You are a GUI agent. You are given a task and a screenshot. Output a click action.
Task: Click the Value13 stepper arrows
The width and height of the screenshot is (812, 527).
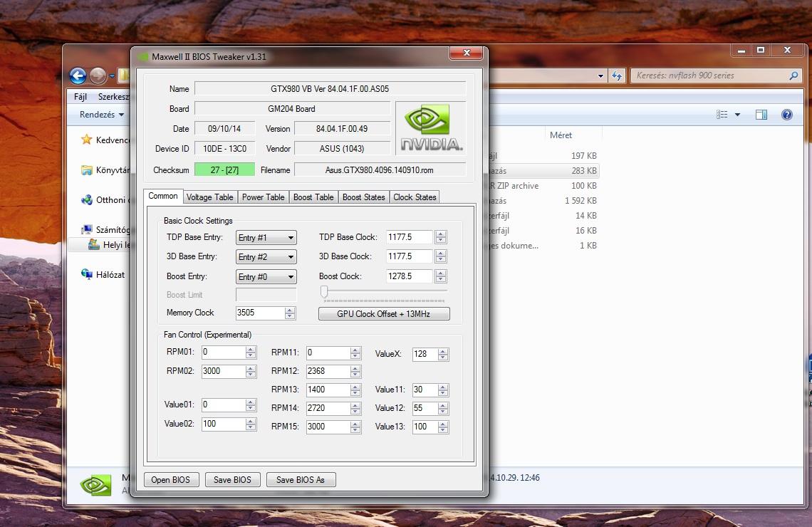(x=443, y=427)
